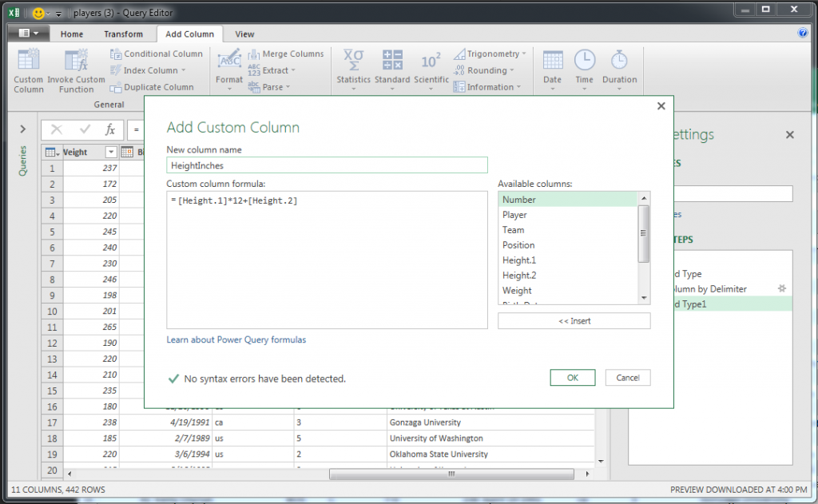
Task: Open Learn about Power Query formulas link
Action: (236, 339)
